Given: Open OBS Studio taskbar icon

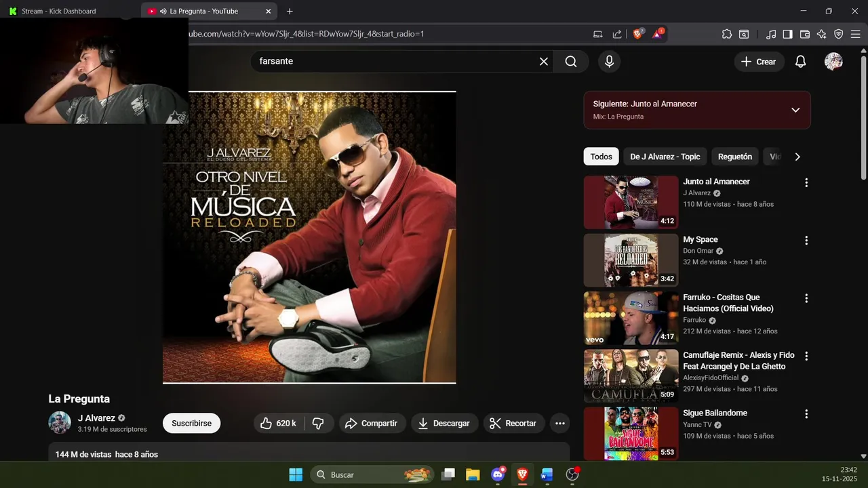Looking at the screenshot, I should [572, 474].
